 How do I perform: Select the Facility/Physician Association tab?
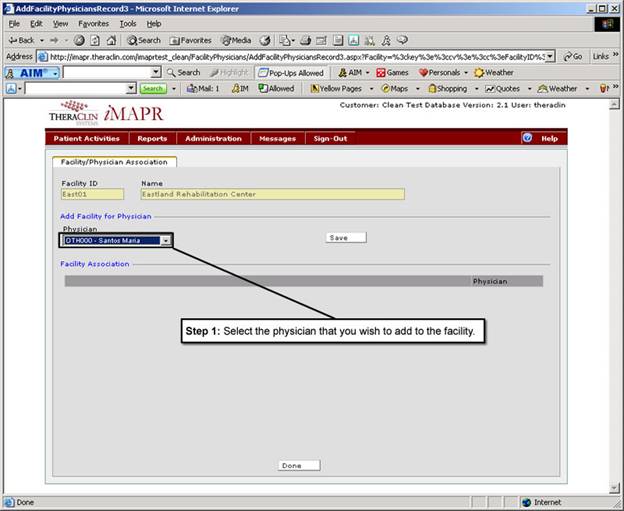113,162
